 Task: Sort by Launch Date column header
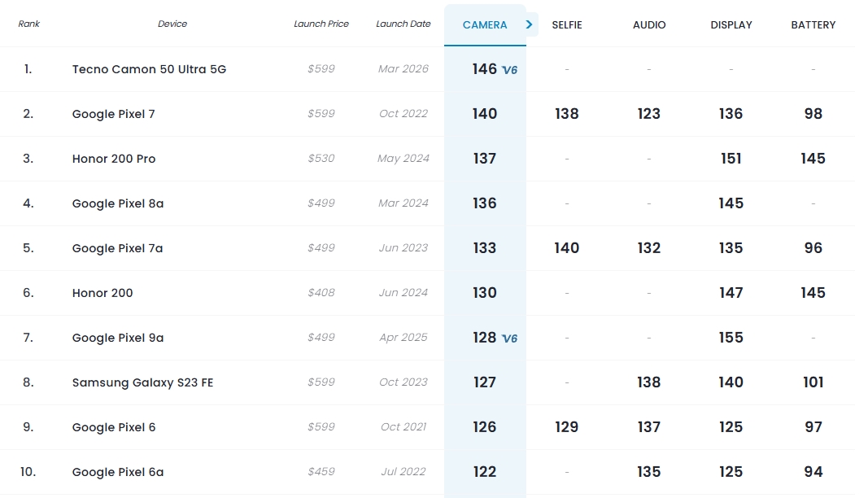403,24
